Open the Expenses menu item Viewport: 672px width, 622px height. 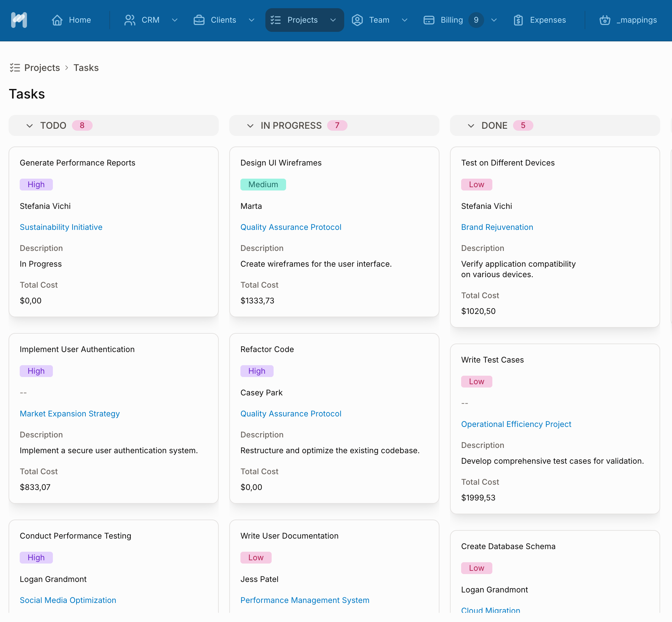pyautogui.click(x=548, y=20)
